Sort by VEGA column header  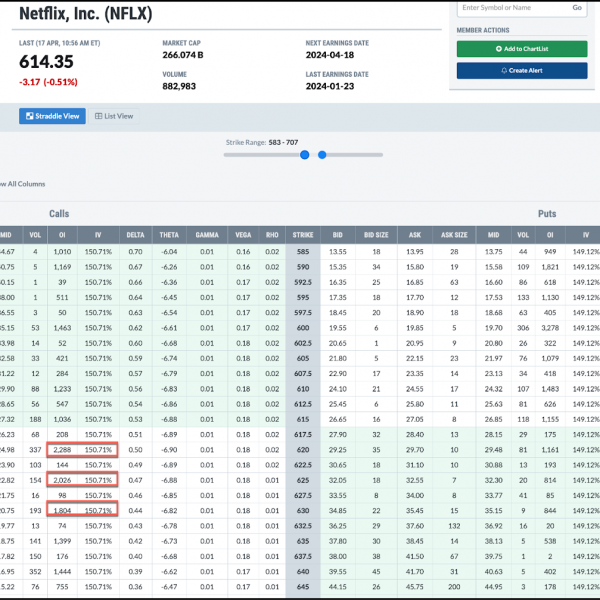coord(243,235)
